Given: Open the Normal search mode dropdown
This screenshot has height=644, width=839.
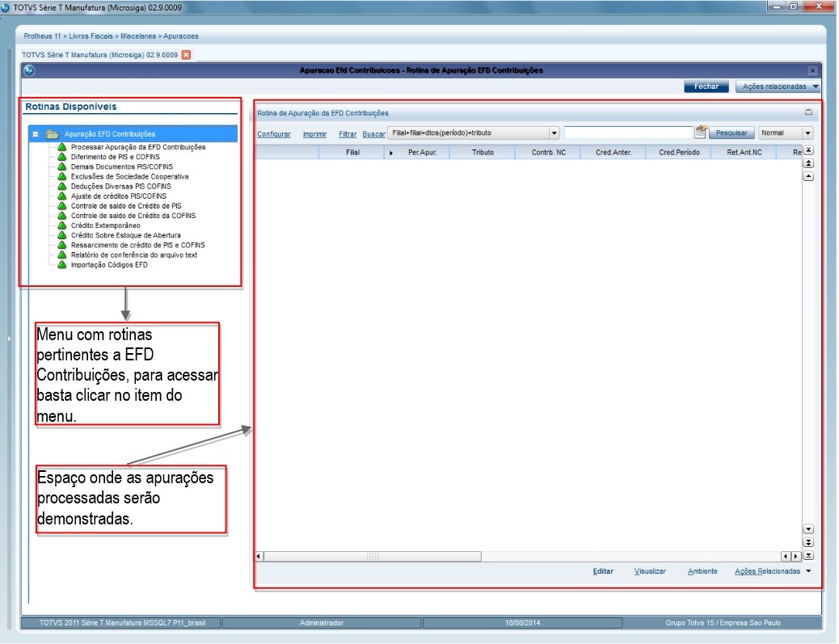Looking at the screenshot, I should click(807, 133).
